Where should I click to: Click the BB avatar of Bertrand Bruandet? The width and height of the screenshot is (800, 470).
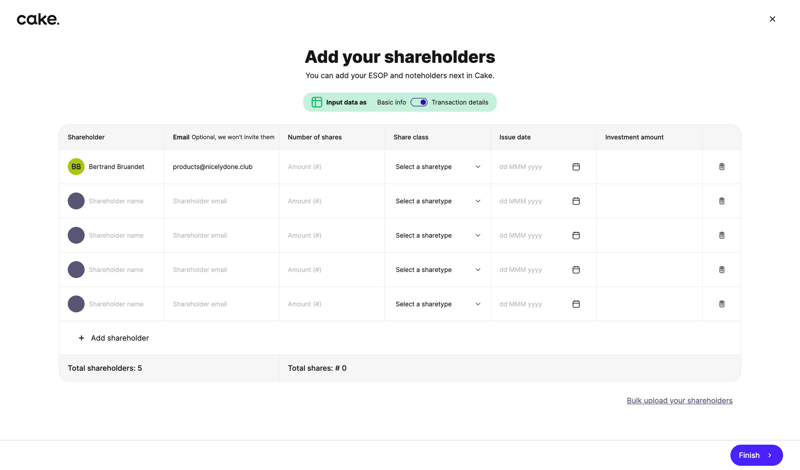(x=76, y=167)
